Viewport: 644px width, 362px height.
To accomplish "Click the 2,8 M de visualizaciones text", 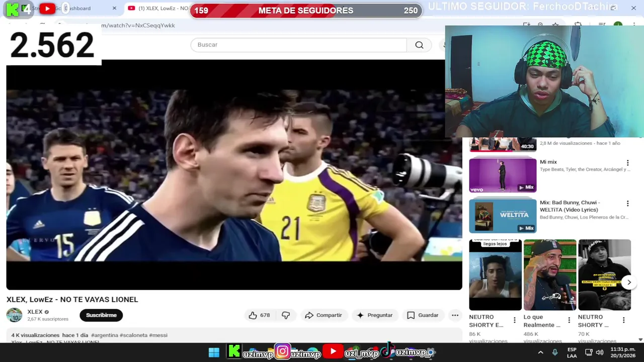I will tap(580, 143).
